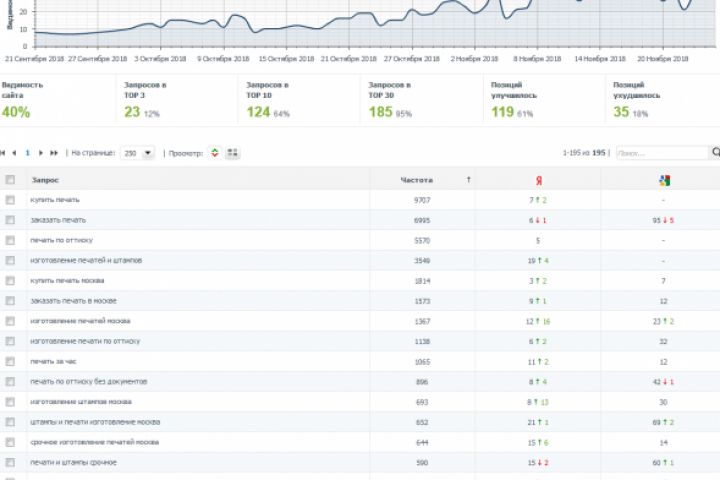This screenshot has width=720, height=480.
Task: Check the "купить печать" row checkbox
Action: [x=10, y=200]
